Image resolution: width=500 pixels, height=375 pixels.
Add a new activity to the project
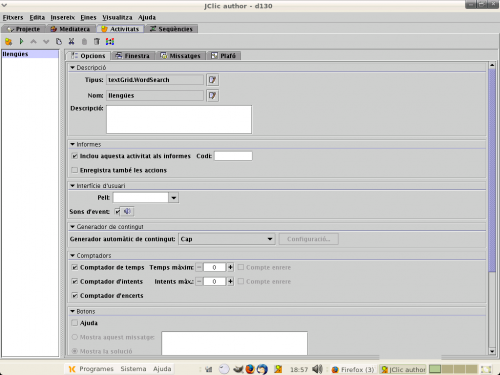(x=8, y=42)
